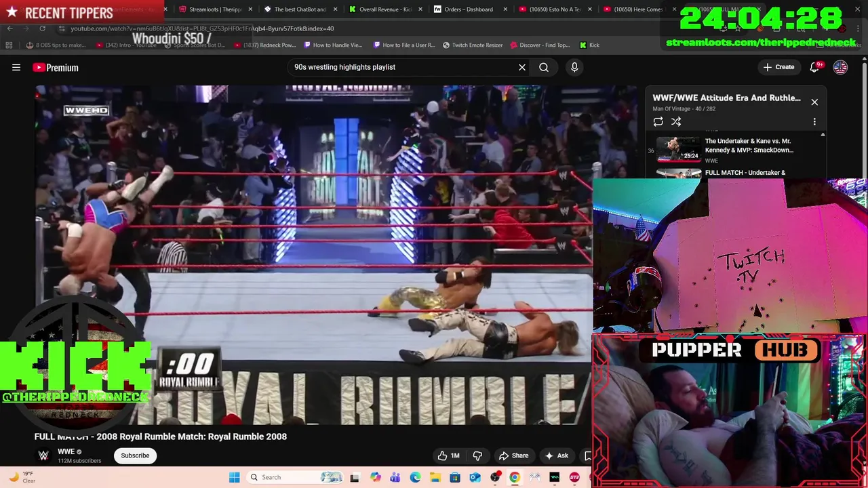This screenshot has height=488, width=868.
Task: Open Outlook from the taskbar
Action: coord(475,477)
